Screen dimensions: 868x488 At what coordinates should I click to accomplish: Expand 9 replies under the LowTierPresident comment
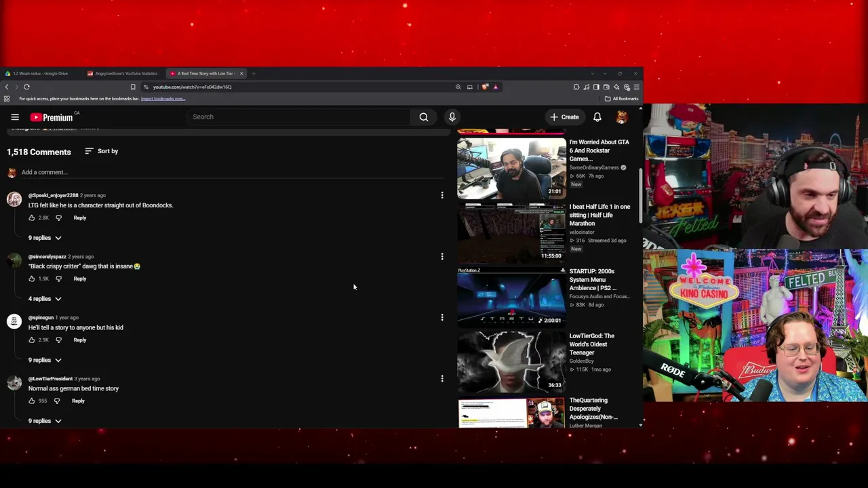pyautogui.click(x=45, y=421)
